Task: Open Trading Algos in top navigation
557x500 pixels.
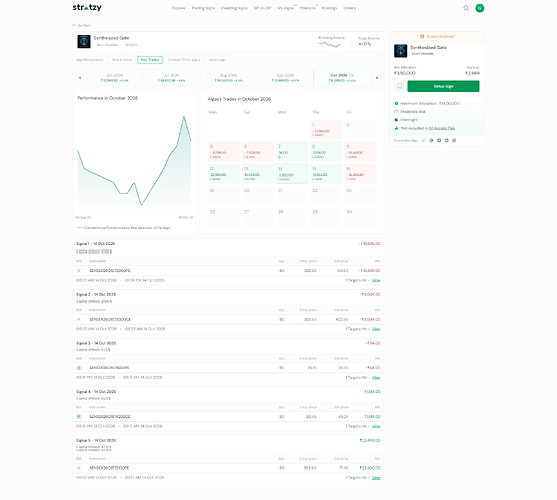Action: (203, 8)
